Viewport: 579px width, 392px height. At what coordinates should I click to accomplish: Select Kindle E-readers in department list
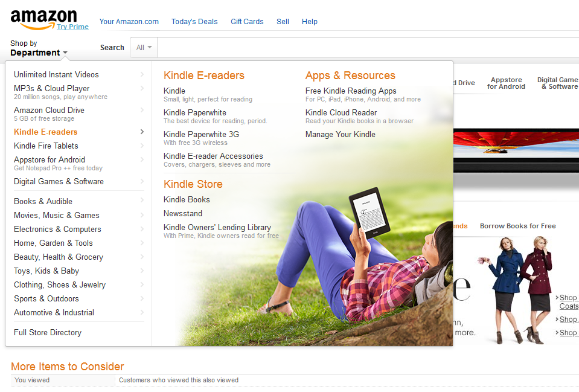[45, 132]
